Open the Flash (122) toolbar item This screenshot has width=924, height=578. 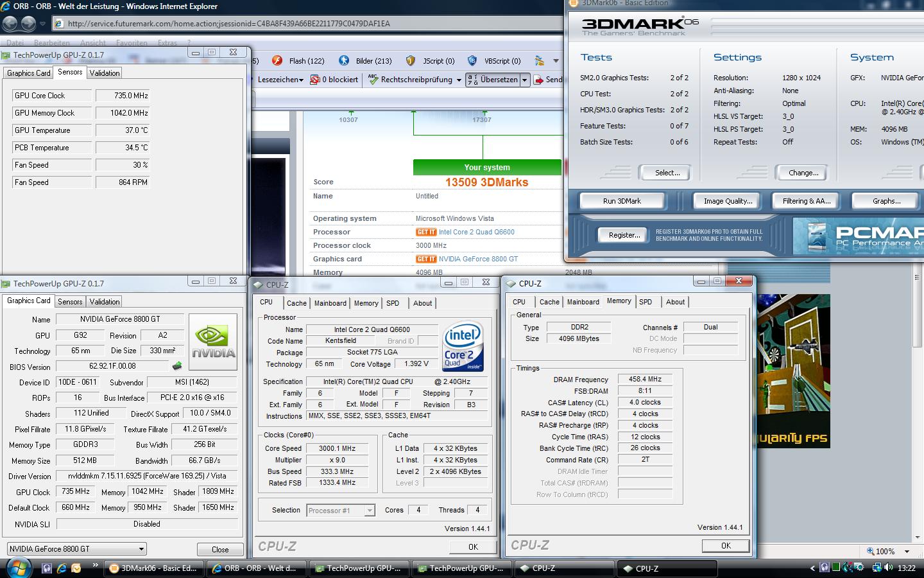(298, 61)
